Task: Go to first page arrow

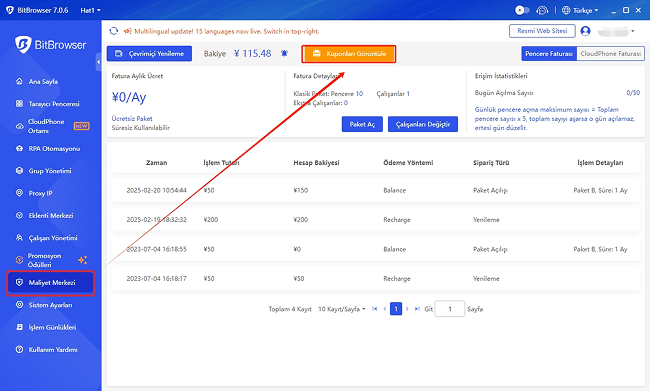Action: [x=375, y=309]
